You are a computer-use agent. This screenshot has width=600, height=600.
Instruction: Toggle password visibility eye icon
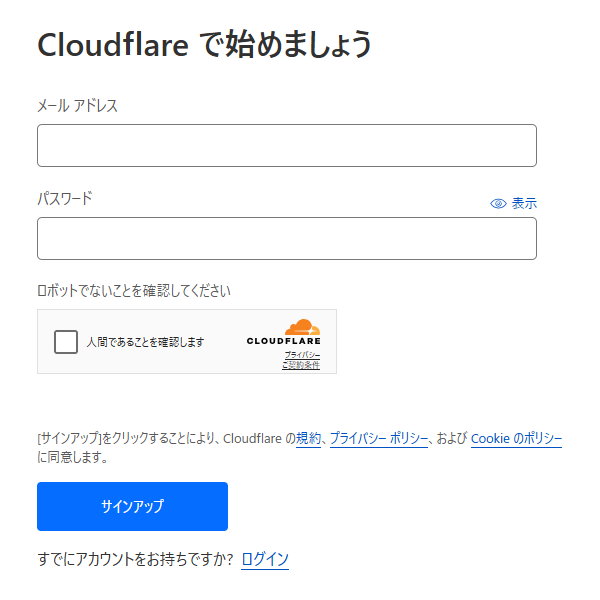[x=498, y=204]
